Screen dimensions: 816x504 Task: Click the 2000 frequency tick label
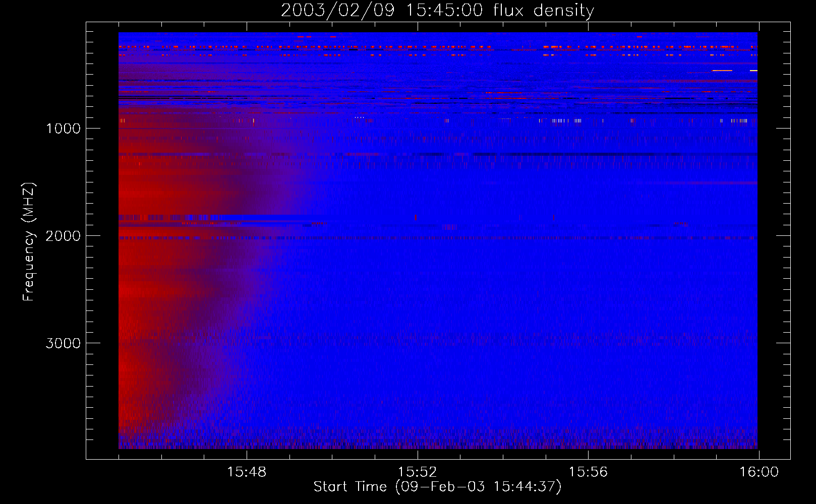[63, 236]
